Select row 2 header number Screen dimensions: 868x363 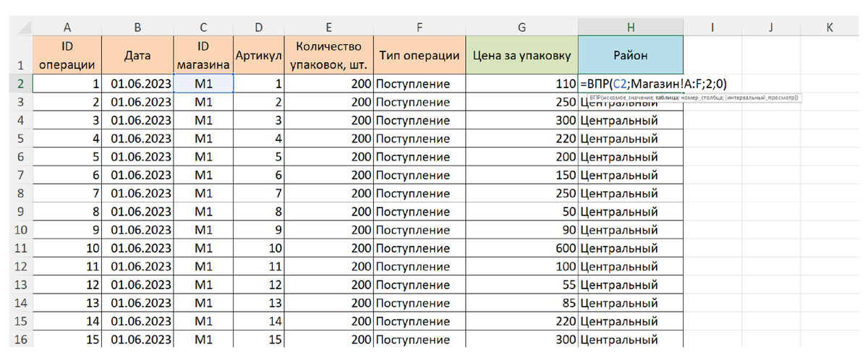20,84
